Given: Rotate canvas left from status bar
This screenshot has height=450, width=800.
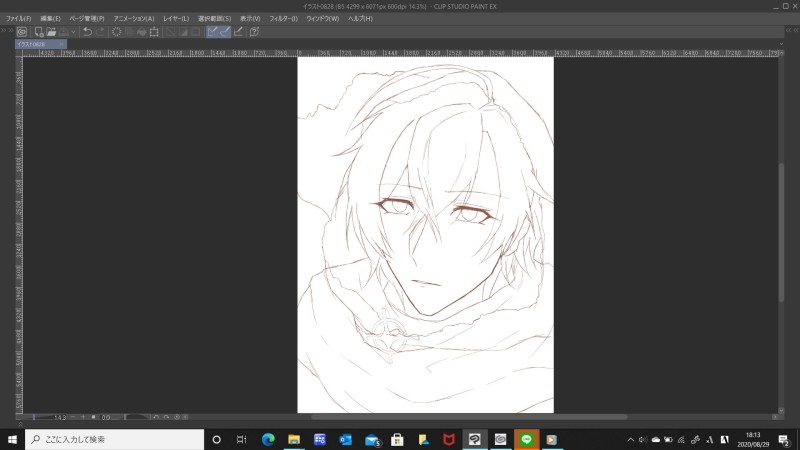Looking at the screenshot, I should tap(156, 417).
